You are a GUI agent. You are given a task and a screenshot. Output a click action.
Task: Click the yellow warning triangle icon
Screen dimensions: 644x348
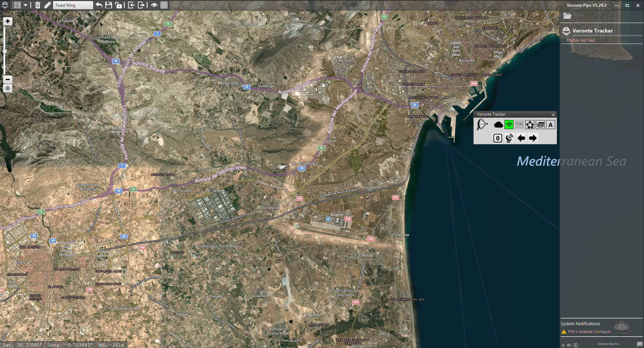coord(563,332)
